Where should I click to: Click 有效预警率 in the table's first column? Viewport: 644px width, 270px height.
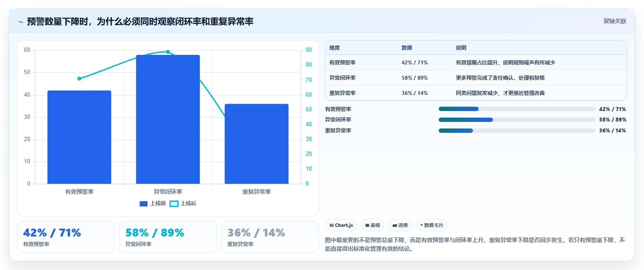pyautogui.click(x=342, y=63)
